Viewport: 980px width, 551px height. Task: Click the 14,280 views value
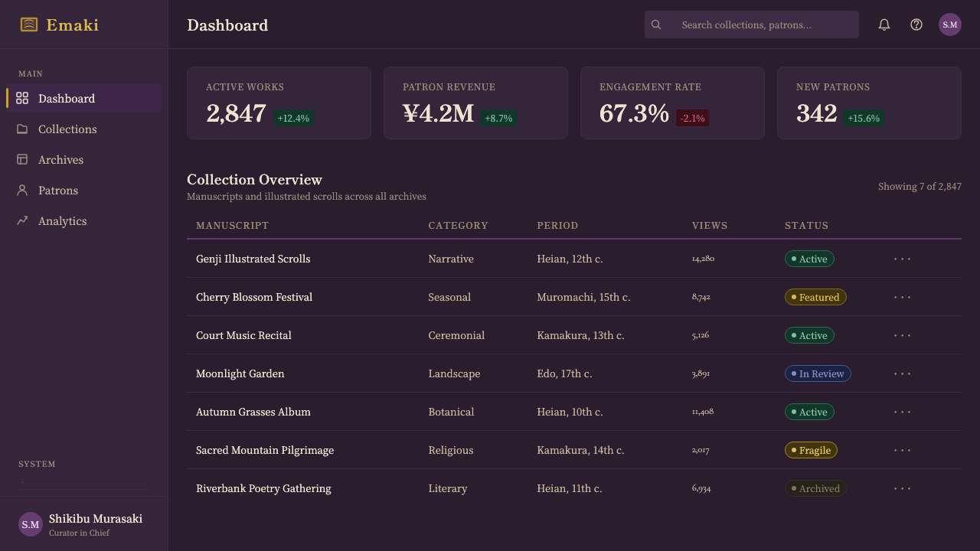coord(703,259)
